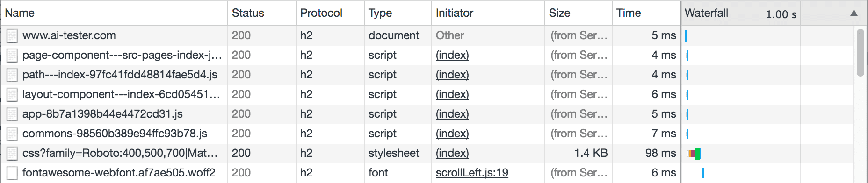868x183 pixels.
Task: Select commons-98560b389e94ffc93b78.js request
Action: pyautogui.click(x=115, y=134)
